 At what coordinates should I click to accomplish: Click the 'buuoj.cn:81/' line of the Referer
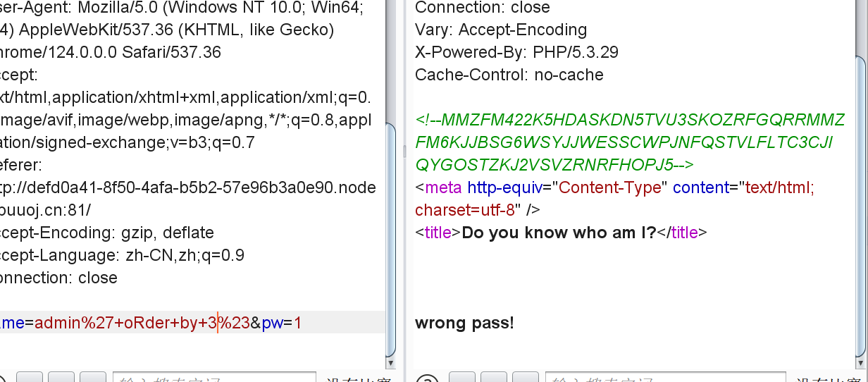(x=45, y=210)
